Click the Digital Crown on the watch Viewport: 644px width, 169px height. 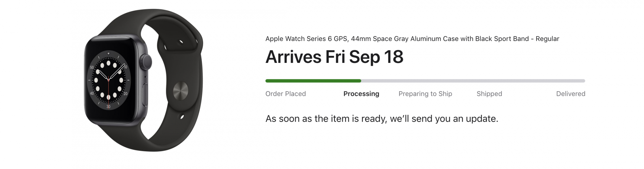(147, 61)
